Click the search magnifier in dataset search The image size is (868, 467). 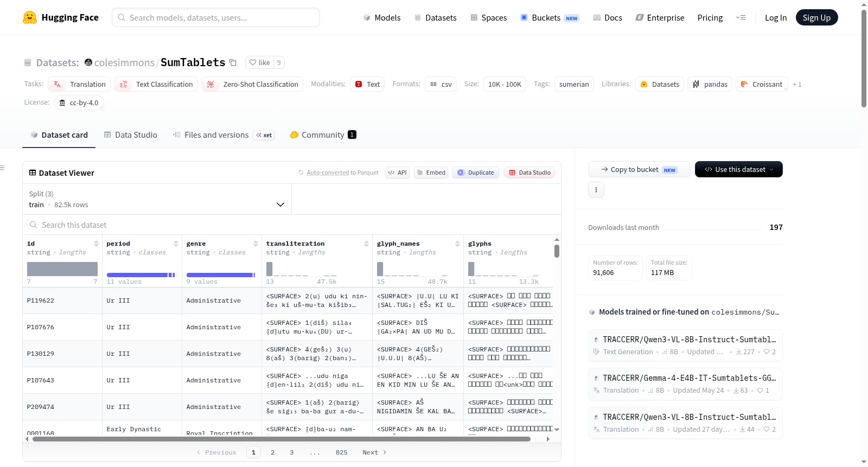tap(34, 225)
